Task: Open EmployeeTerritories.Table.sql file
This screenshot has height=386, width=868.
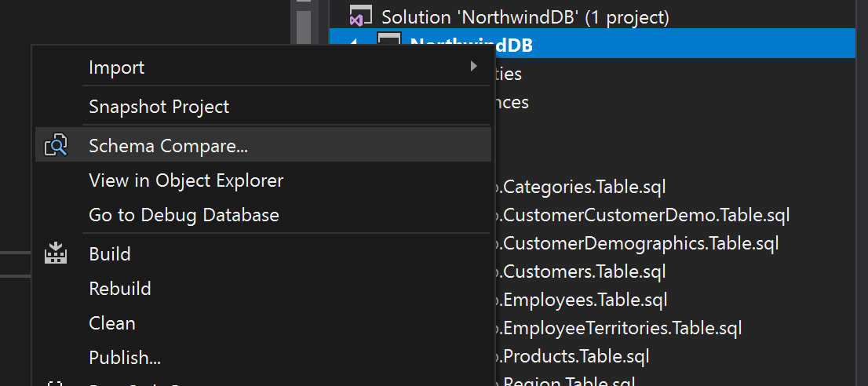Action: [x=621, y=329]
